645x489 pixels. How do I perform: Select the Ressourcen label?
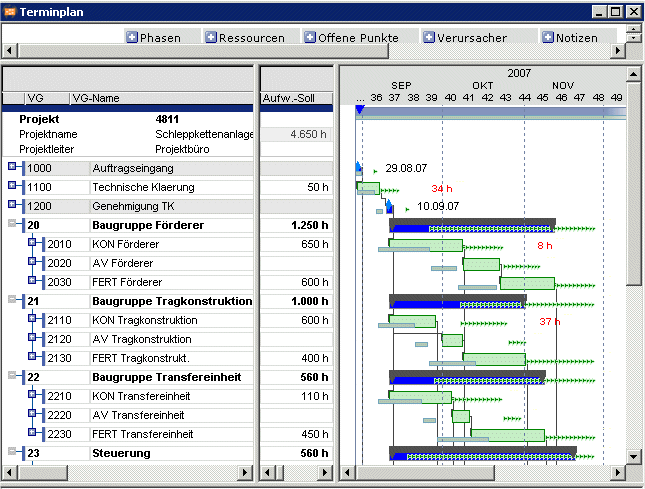(x=252, y=38)
